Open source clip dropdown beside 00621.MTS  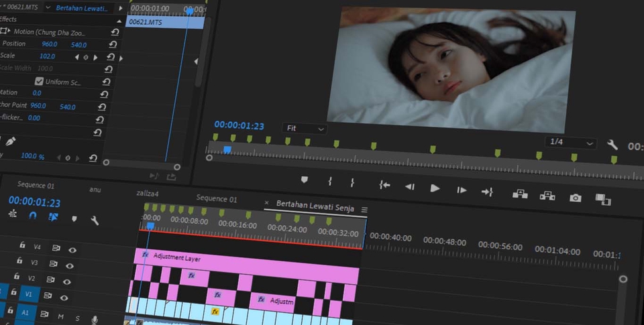[48, 7]
